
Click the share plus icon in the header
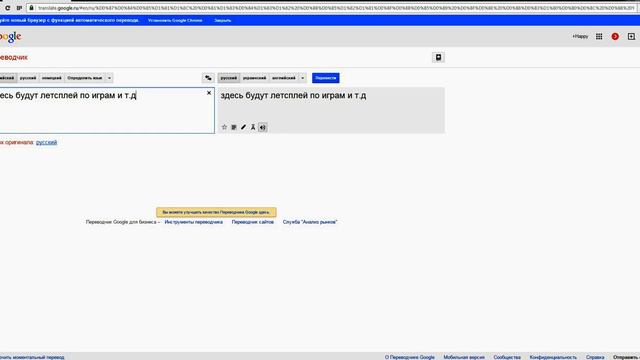[x=631, y=36]
